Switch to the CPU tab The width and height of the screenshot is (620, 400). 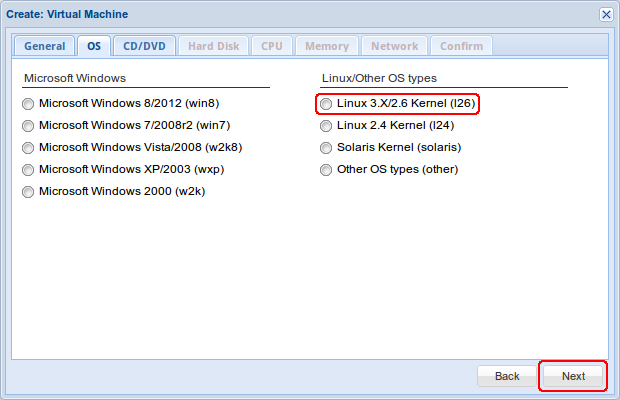pyautogui.click(x=272, y=46)
